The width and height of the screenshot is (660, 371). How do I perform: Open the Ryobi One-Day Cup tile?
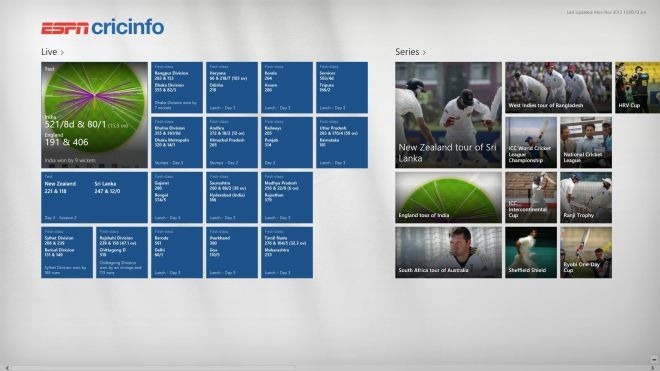(x=586, y=252)
